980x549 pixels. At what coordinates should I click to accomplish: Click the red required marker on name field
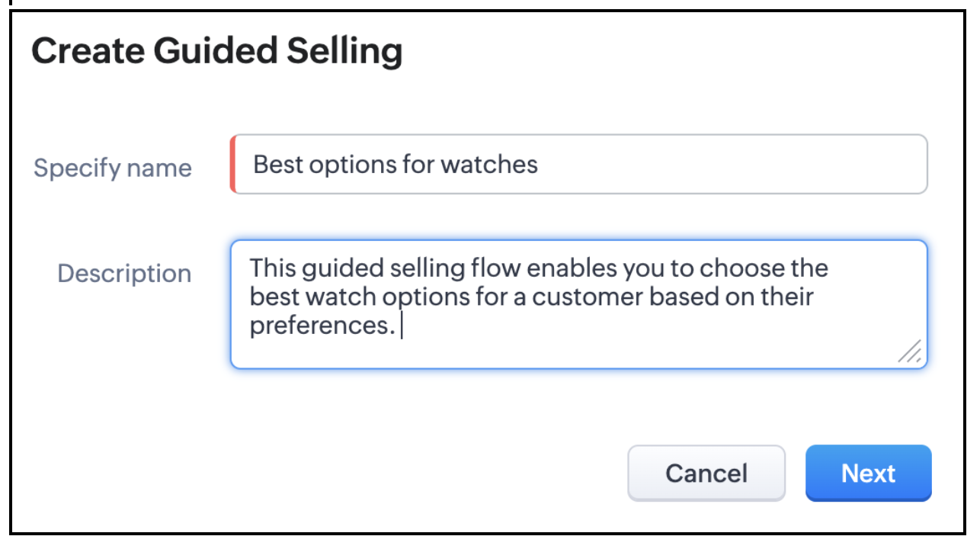coord(232,165)
